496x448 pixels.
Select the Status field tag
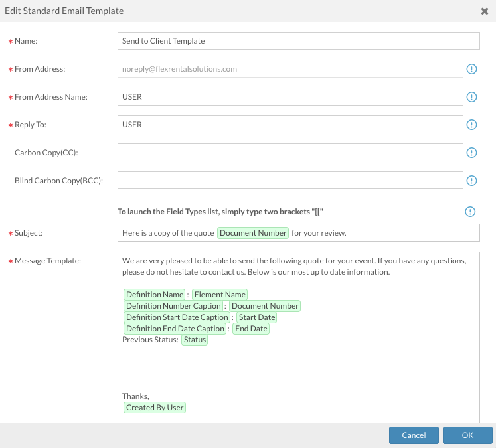coord(195,340)
